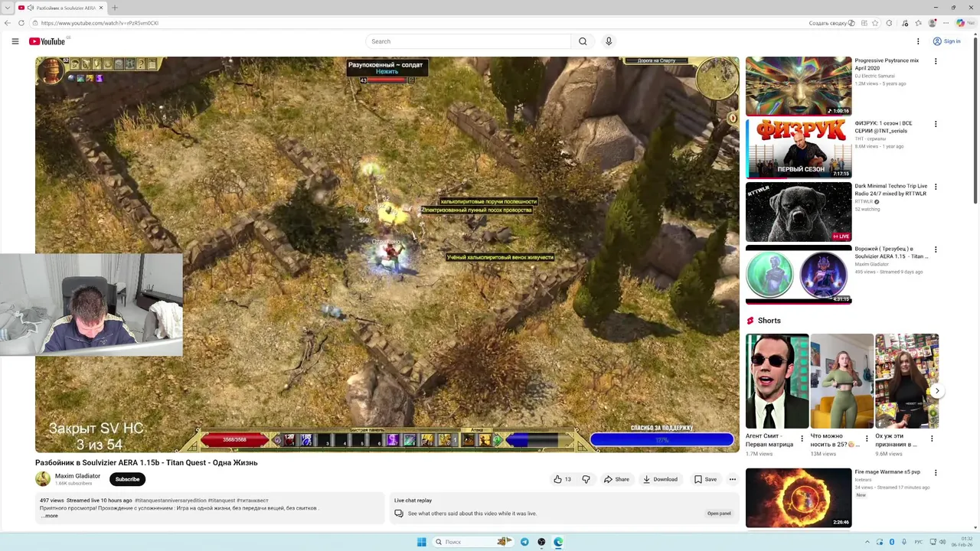Open options for Агент Смит short
980x551 pixels.
(802, 439)
